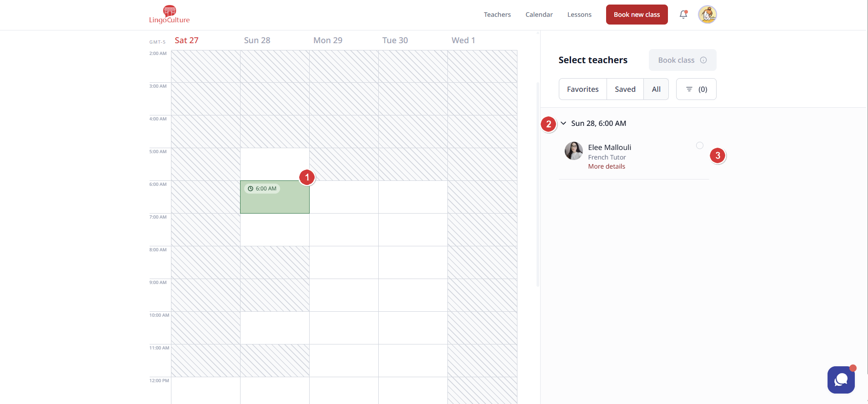The width and height of the screenshot is (868, 404).
Task: Click the info icon on Book class
Action: point(703,60)
